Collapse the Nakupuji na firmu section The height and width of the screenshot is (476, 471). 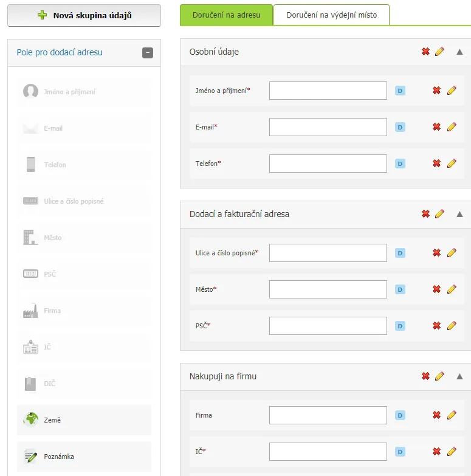point(459,377)
